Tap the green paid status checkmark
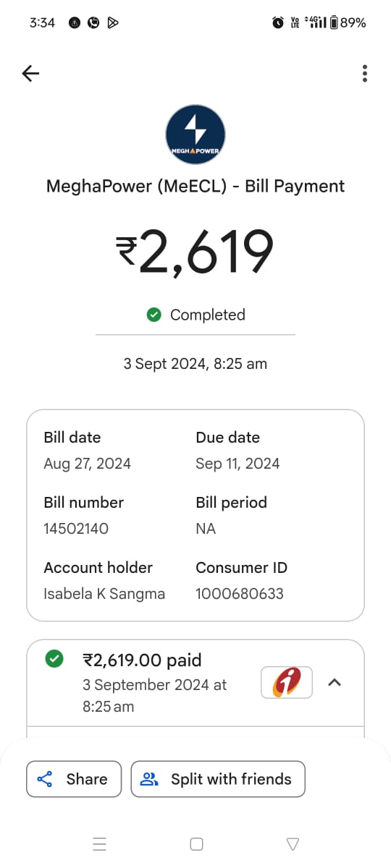This screenshot has width=391, height=868. [54, 660]
